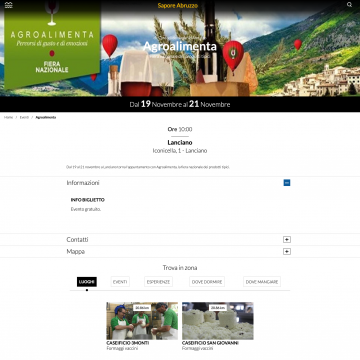Switch to the ESPERIENZE tab

[x=158, y=282]
